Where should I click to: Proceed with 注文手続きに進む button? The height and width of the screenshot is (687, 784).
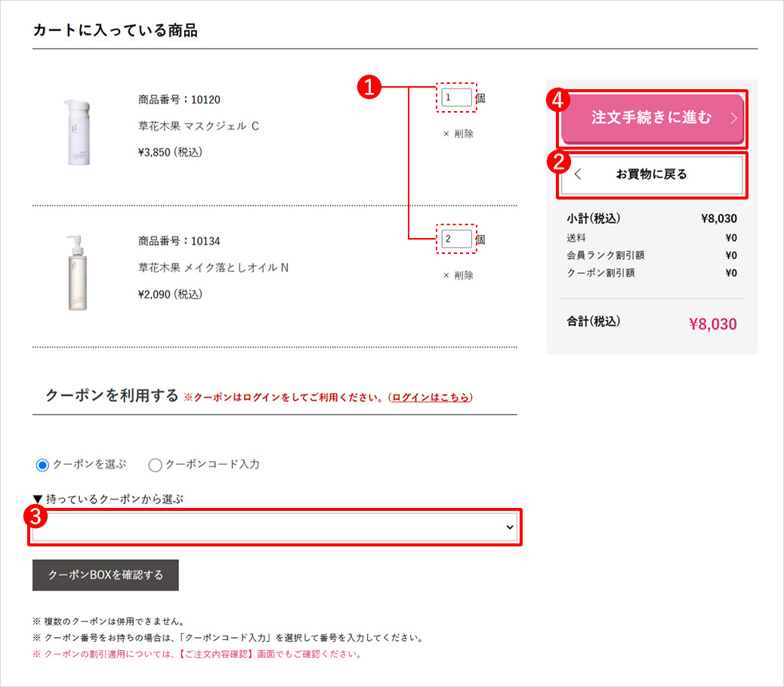651,119
